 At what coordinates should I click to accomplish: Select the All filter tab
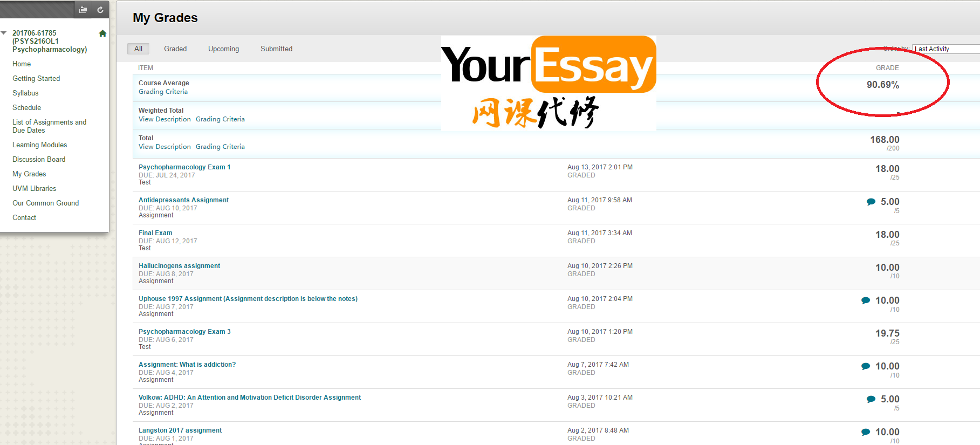click(138, 49)
